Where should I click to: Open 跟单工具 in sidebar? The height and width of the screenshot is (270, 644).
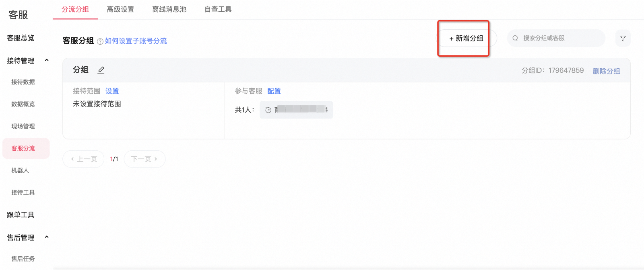21,215
